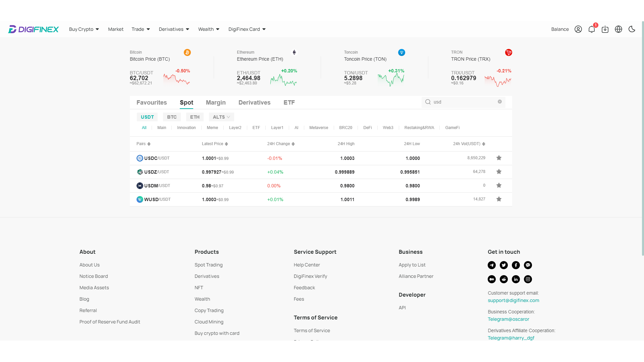Click the page vertical scrollbar
Viewport: 644px width, 362px height.
click(643, 138)
